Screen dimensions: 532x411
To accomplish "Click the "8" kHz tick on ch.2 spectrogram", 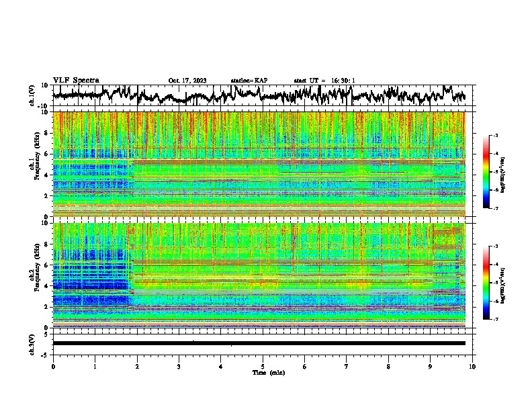I will pyautogui.click(x=46, y=244).
